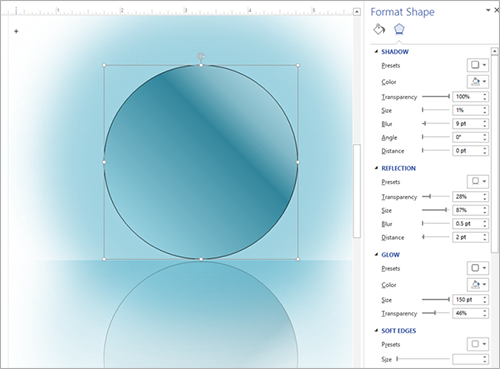Collapse the Shadow section
The image size is (500, 369).
376,52
